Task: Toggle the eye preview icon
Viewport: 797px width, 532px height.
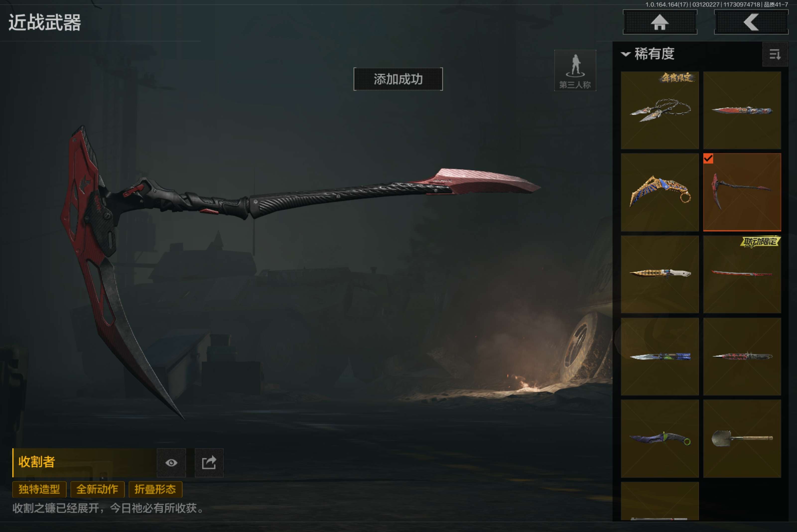Action: coord(171,463)
